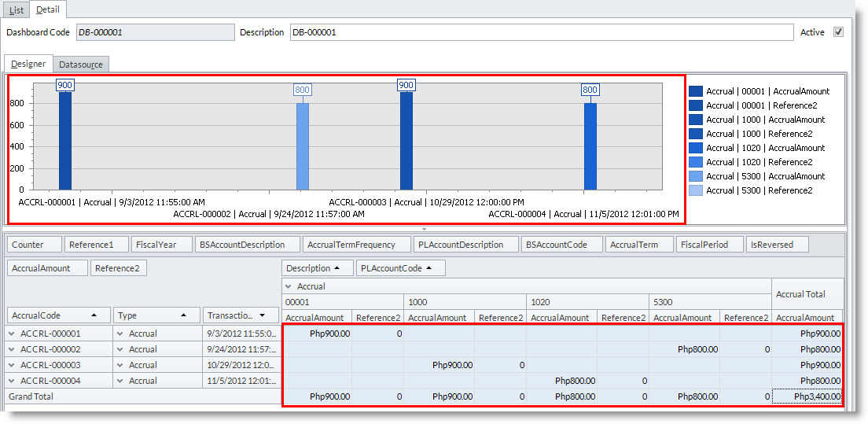Open the Transaction column header dropdown

[262, 315]
